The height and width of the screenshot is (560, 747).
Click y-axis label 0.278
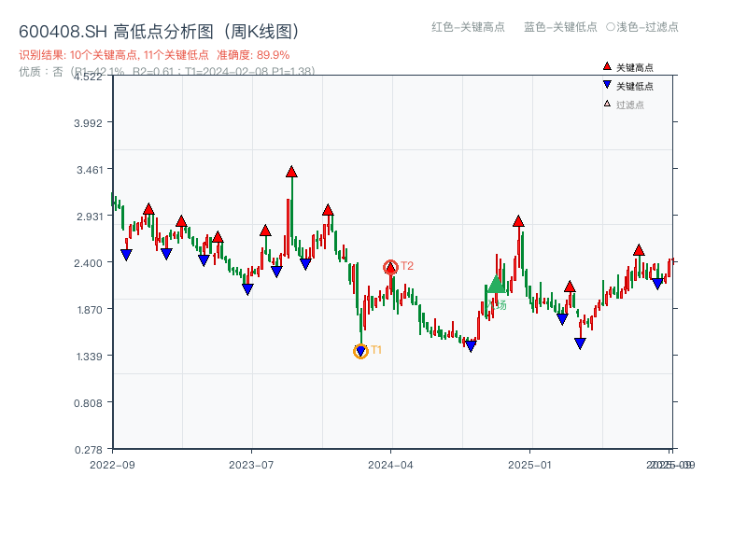click(88, 450)
